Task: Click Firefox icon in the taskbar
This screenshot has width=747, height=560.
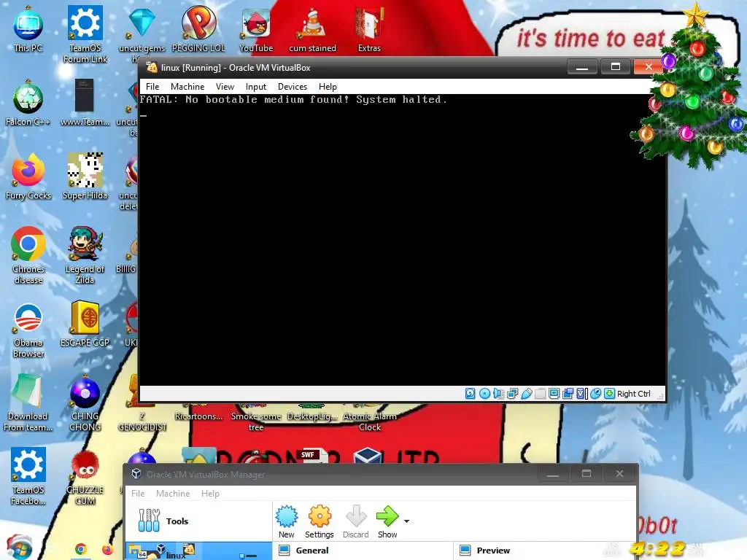Action: pyautogui.click(x=108, y=550)
